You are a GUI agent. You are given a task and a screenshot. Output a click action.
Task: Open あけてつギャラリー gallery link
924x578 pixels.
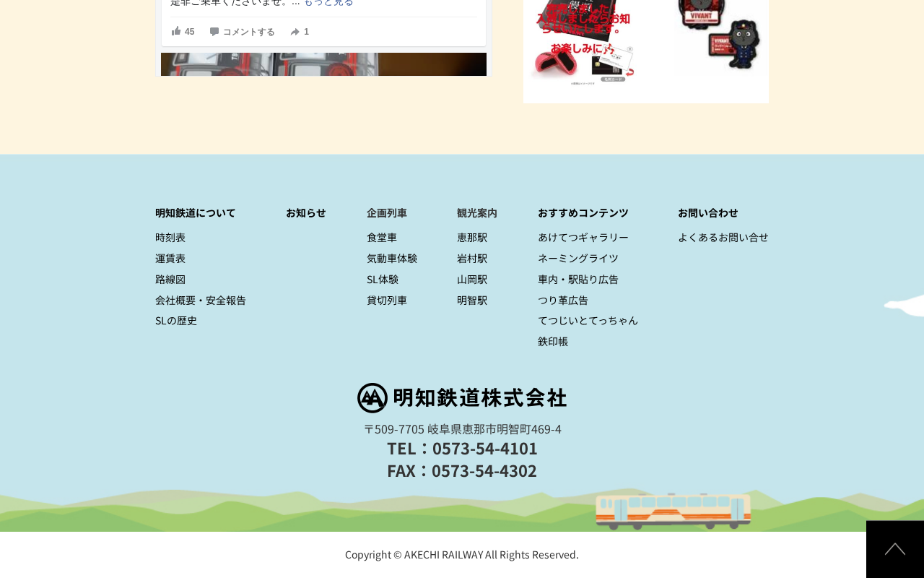(583, 237)
